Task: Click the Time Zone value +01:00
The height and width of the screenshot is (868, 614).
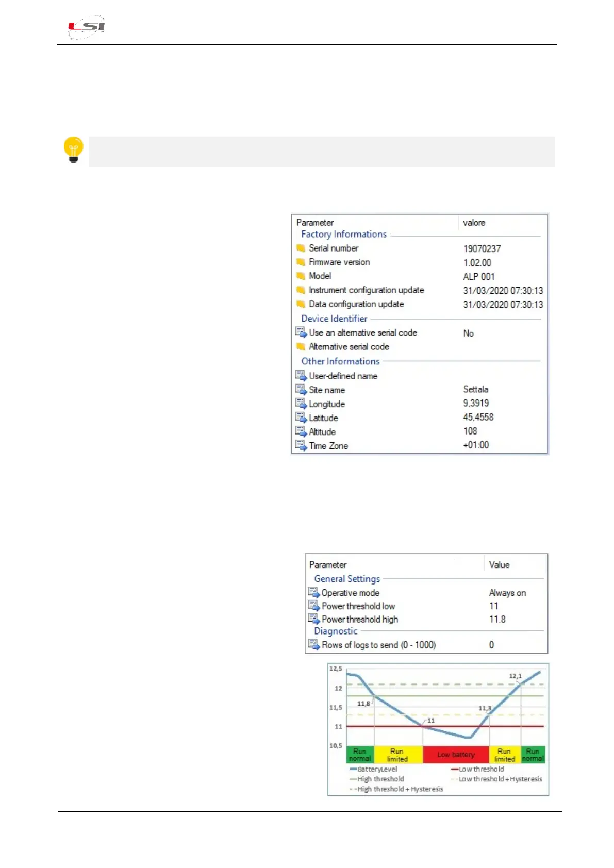Action: tap(476, 445)
